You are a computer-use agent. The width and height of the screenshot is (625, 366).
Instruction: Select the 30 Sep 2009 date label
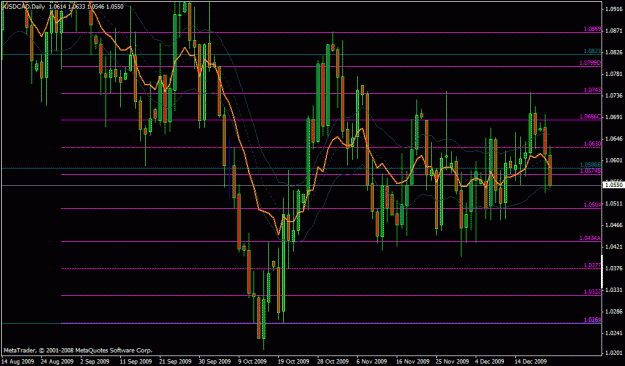pos(214,361)
